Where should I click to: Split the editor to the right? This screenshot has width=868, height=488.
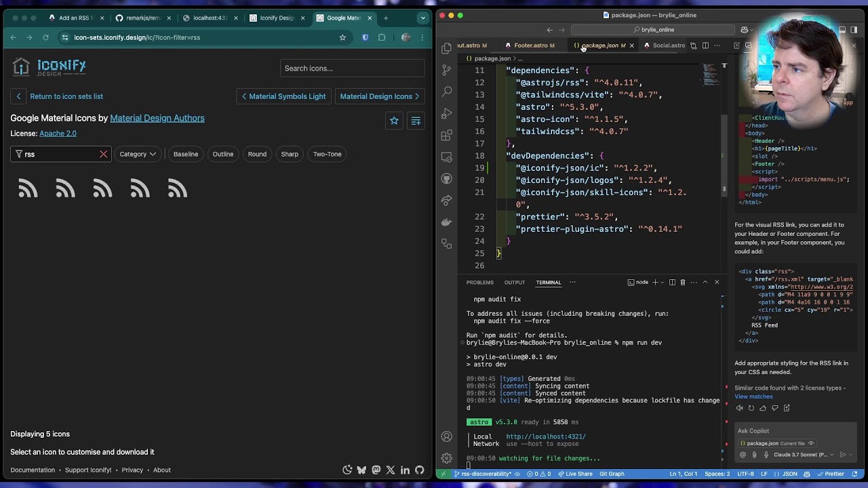(705, 45)
